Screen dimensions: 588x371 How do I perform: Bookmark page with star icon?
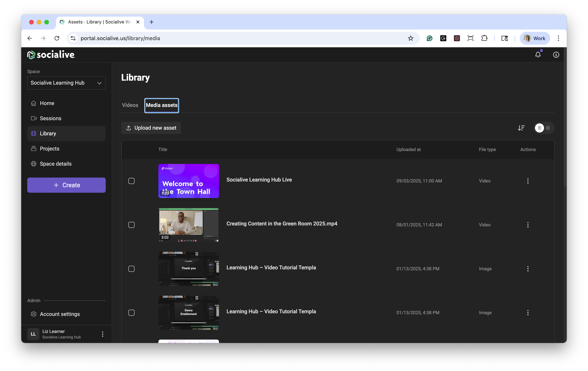[x=411, y=38]
